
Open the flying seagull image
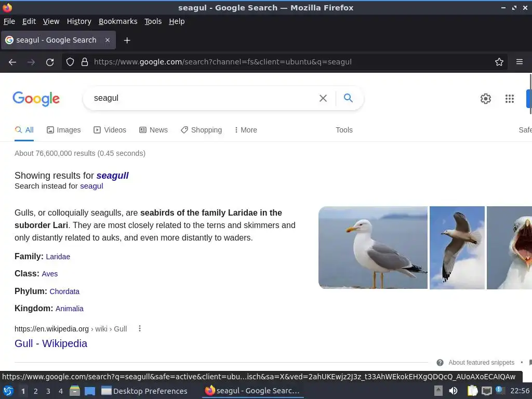[457, 248]
